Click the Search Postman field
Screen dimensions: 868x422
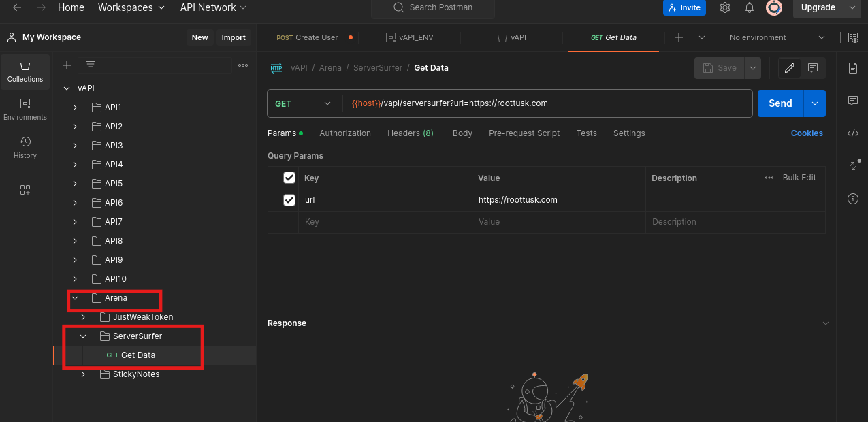point(433,7)
